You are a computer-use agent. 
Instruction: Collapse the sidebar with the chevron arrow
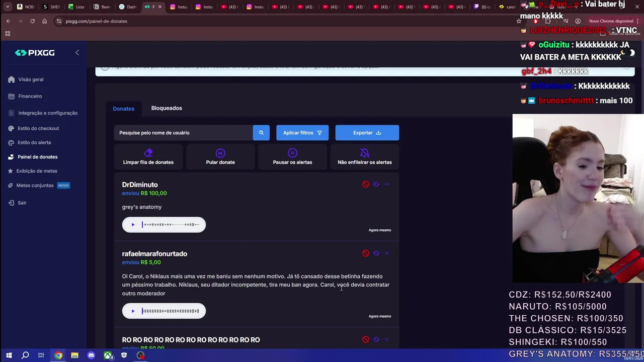(x=77, y=52)
